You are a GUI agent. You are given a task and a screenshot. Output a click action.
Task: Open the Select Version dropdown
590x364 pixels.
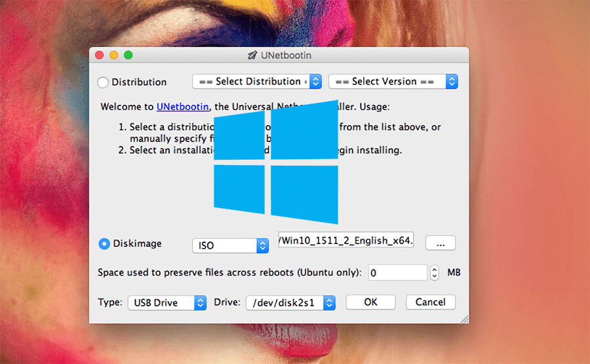coord(393,82)
